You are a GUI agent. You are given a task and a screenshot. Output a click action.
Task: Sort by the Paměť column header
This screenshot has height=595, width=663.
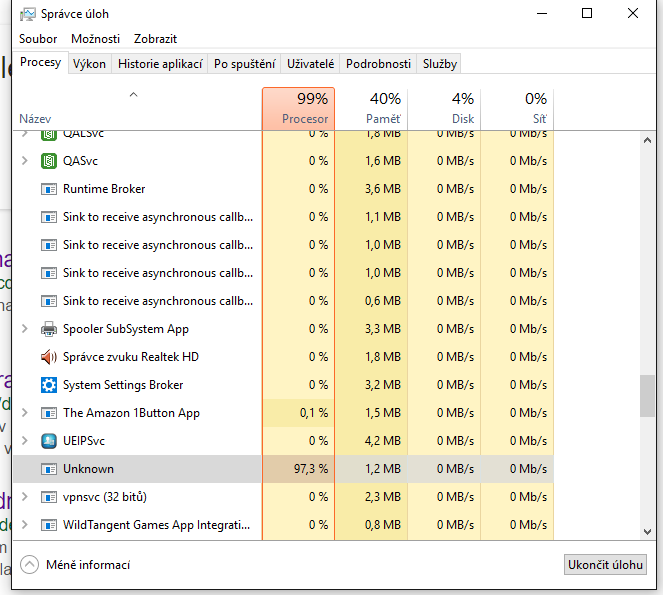coord(370,108)
